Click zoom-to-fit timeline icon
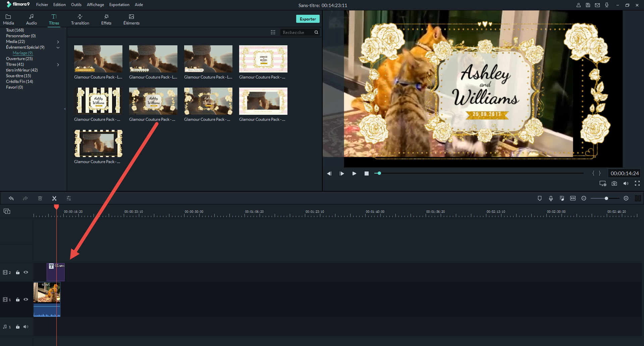 573,198
